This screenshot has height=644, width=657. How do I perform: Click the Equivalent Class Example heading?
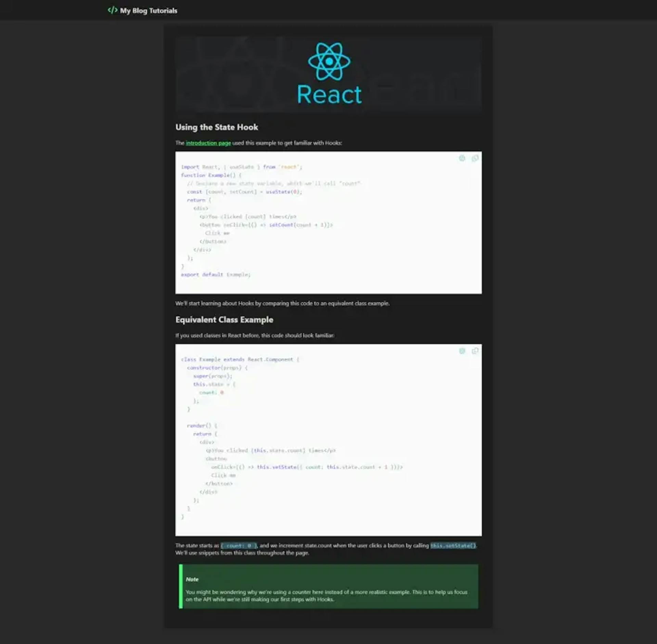224,320
